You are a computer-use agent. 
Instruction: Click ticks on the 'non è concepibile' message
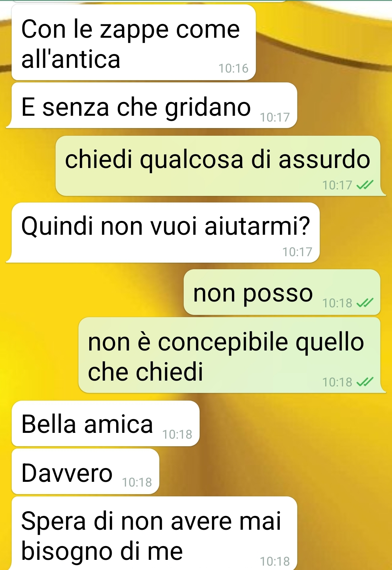point(365,382)
